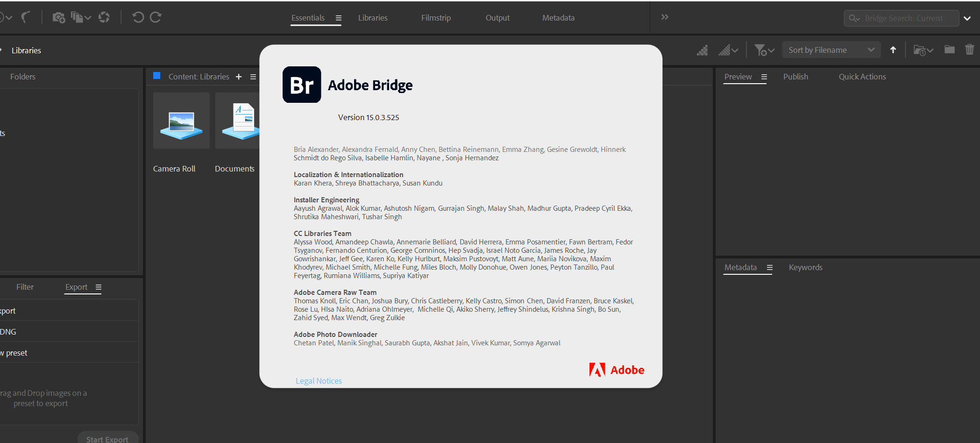980x443 pixels.
Task: Open Essentials workspace panel menu
Action: tap(339, 18)
